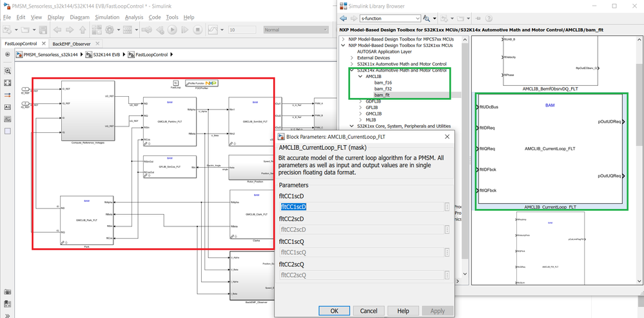The image size is (644, 318).
Task: Open the File menu
Action: coord(6,17)
